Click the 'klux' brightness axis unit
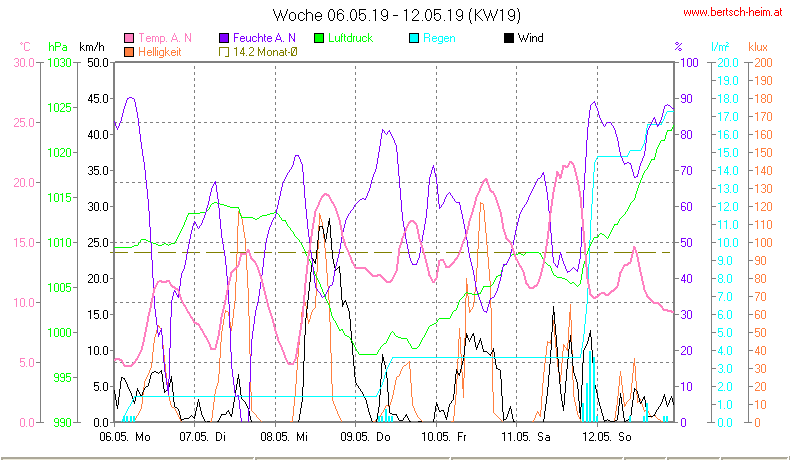The height and width of the screenshot is (460, 790). [x=758, y=47]
